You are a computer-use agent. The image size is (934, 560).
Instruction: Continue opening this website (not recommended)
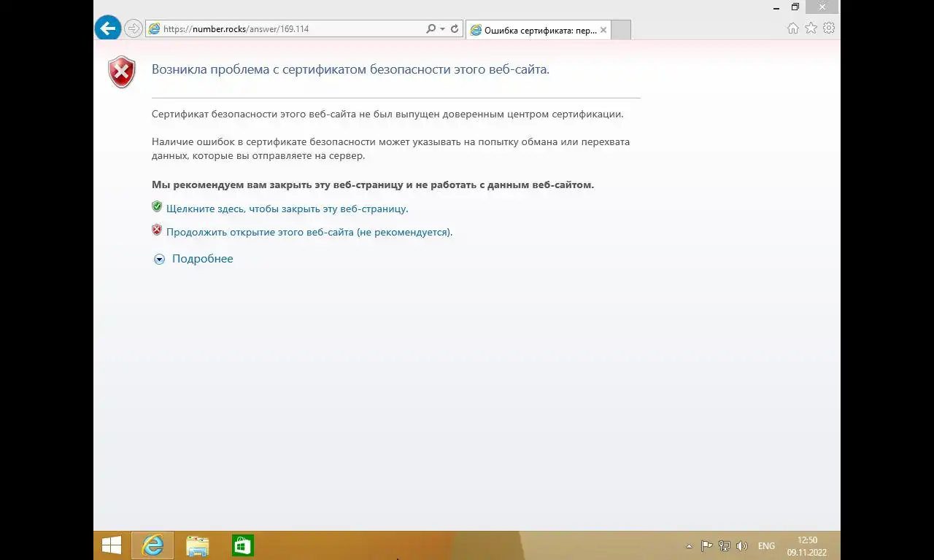point(309,232)
